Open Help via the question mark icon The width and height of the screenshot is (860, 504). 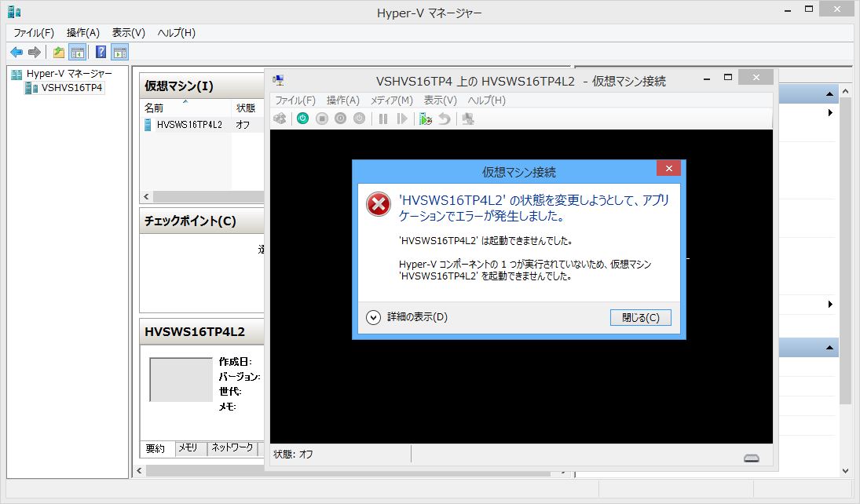(x=101, y=52)
